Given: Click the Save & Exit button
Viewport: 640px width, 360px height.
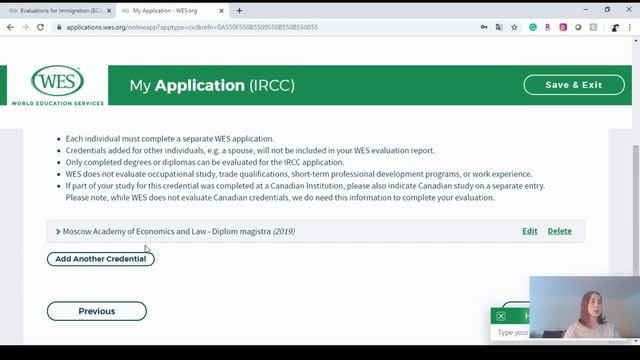Looking at the screenshot, I should click(x=574, y=85).
